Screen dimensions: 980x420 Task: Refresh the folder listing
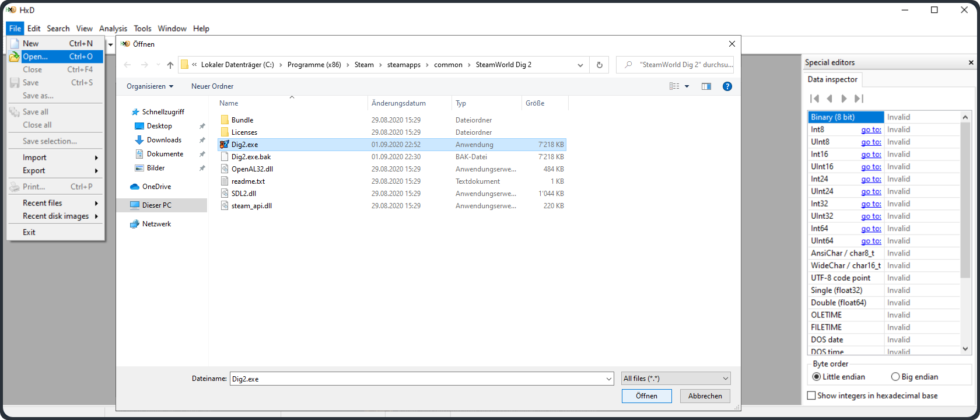tap(599, 65)
